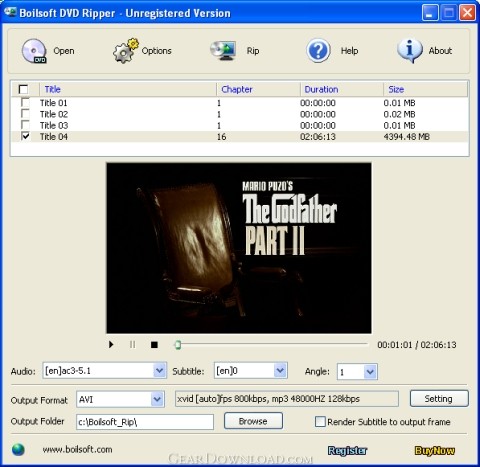Select the Title 01 row text
The image size is (480, 467).
(54, 103)
